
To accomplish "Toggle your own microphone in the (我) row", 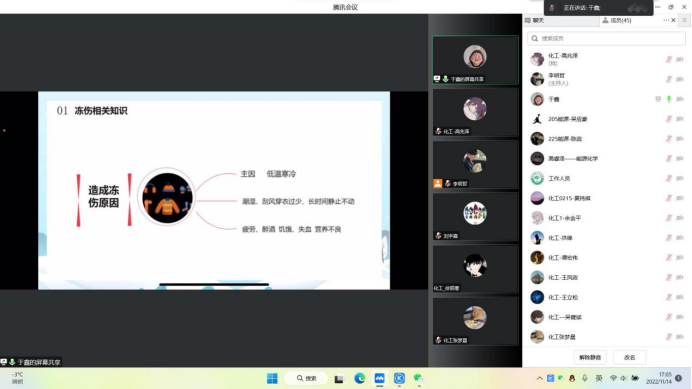I will pos(669,59).
